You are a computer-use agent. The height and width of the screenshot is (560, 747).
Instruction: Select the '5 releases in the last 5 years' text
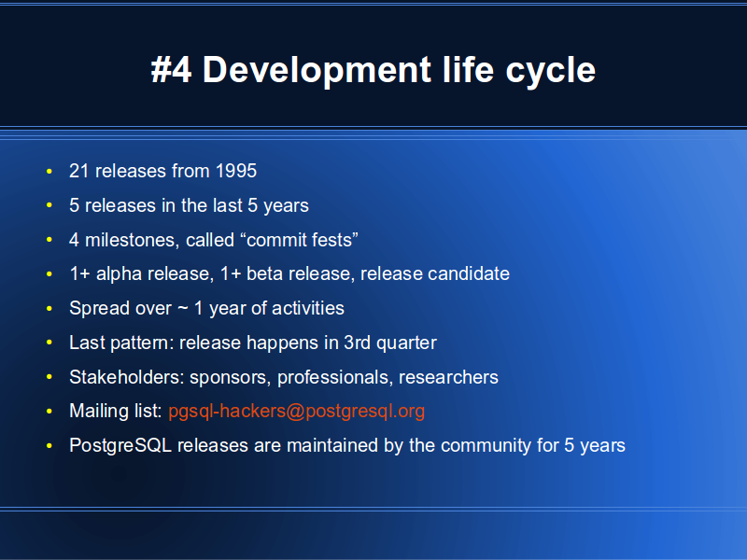coord(189,205)
